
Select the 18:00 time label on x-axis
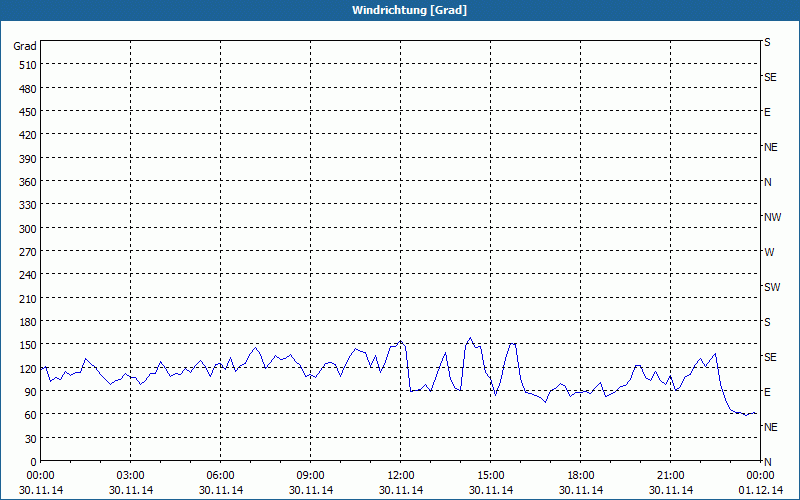point(581,476)
